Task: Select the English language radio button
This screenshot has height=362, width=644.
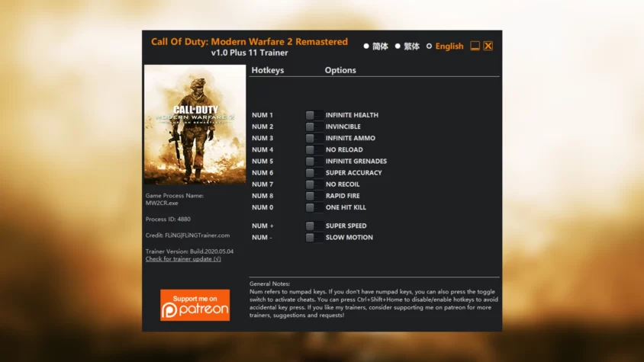Action: pos(429,46)
